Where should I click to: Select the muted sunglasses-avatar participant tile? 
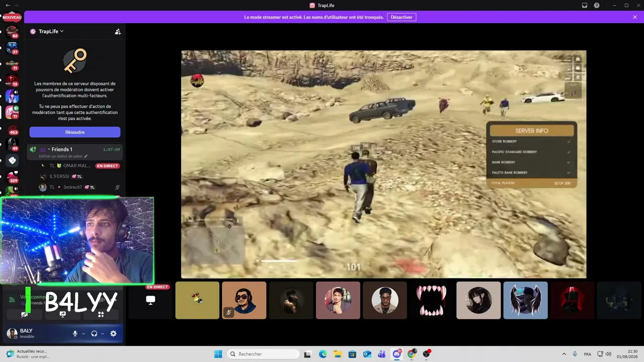pos(244,300)
